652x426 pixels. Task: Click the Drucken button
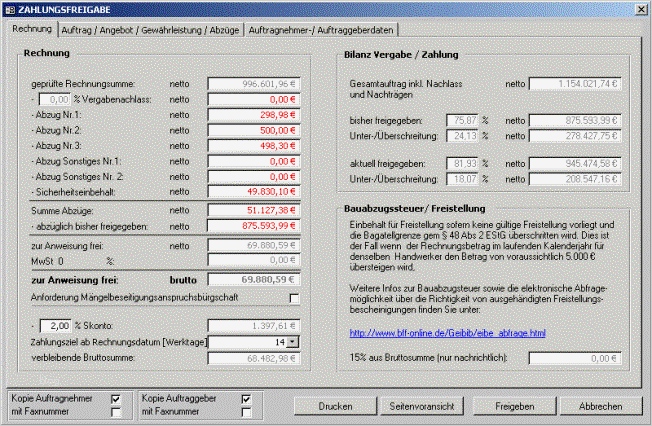[x=336, y=406]
